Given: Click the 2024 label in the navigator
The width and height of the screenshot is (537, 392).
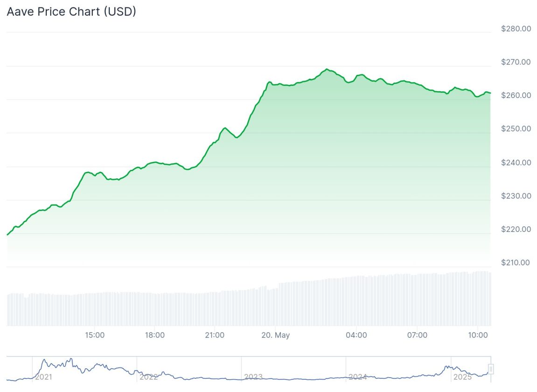Looking at the screenshot, I should 358,377.
